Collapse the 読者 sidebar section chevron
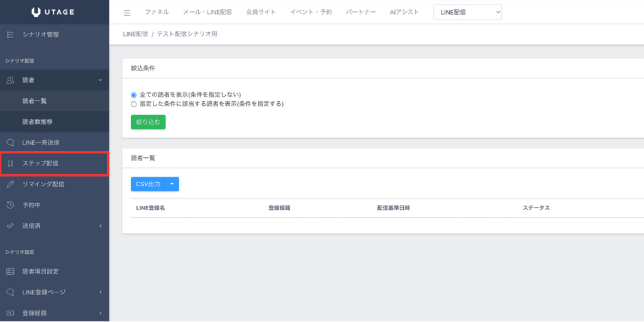 point(101,80)
